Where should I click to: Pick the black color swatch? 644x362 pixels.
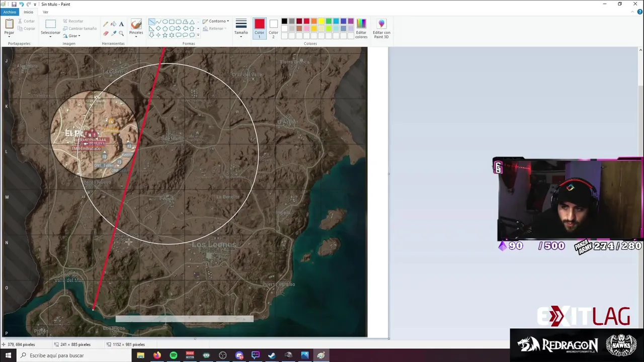[x=284, y=21]
